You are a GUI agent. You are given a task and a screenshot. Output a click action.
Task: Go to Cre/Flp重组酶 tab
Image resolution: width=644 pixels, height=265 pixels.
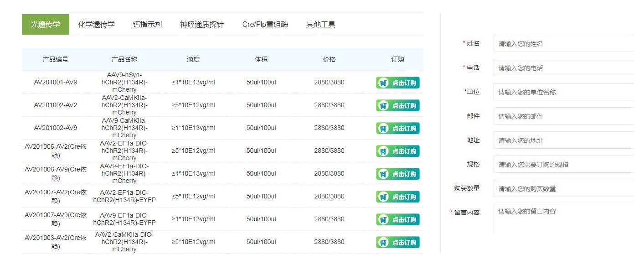265,25
